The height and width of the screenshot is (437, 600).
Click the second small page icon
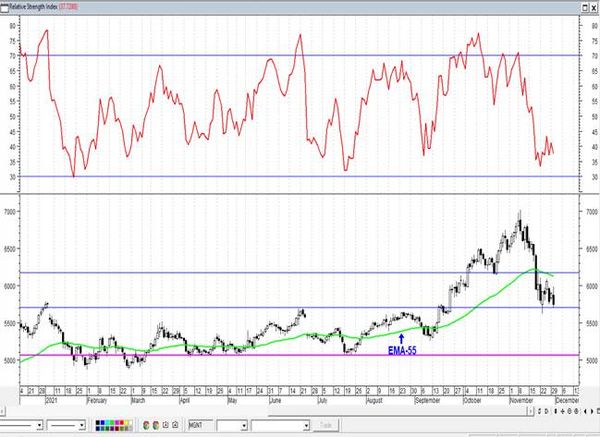click(175, 425)
